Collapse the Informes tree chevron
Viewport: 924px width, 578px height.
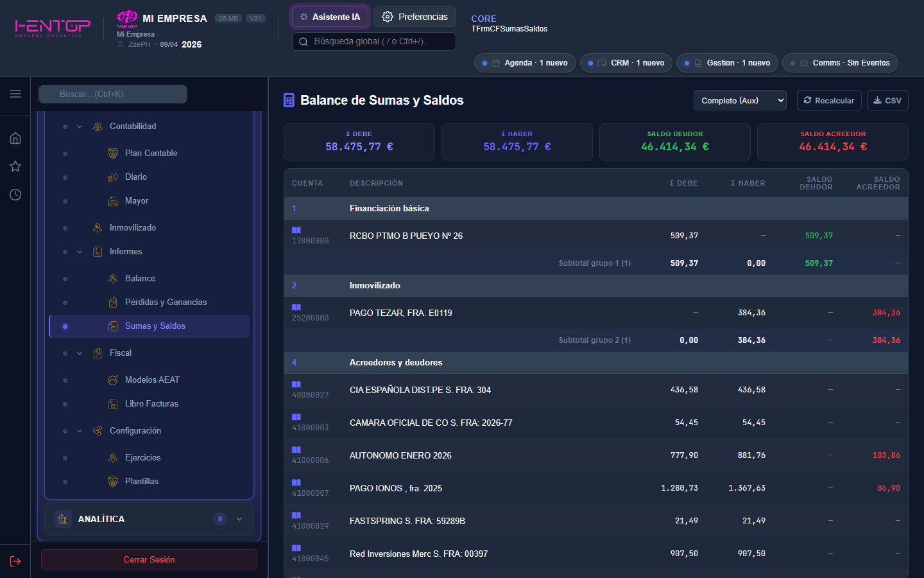click(x=80, y=252)
